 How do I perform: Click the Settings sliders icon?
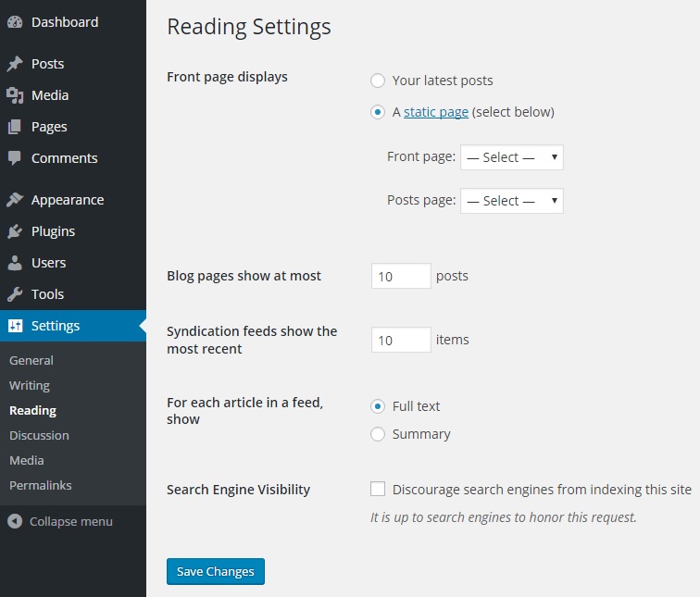pyautogui.click(x=15, y=326)
